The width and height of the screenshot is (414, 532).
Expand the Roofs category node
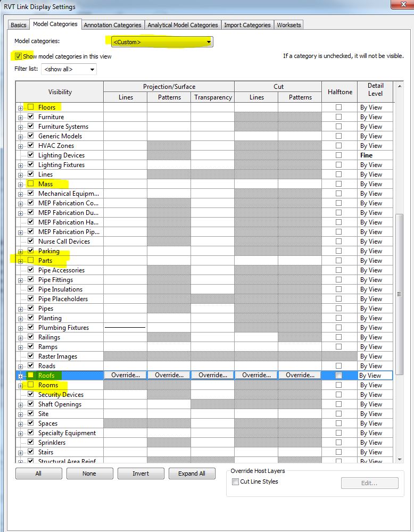pyautogui.click(x=20, y=376)
